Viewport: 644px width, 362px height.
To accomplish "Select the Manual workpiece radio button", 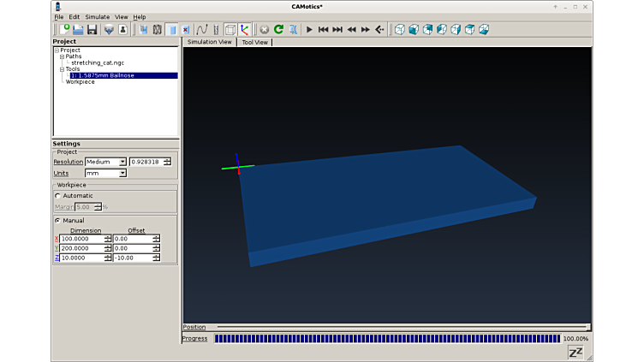I will pyautogui.click(x=58, y=221).
